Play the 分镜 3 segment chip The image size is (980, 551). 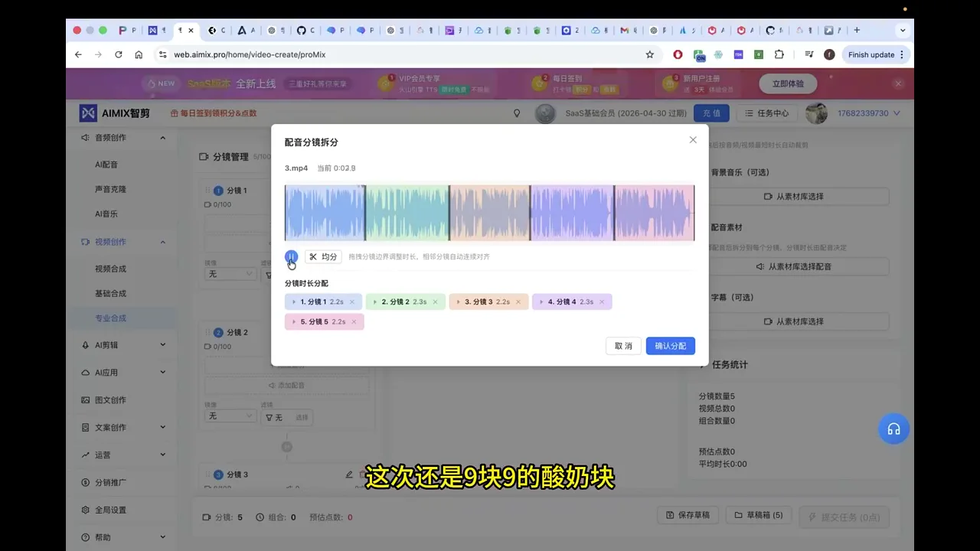pos(459,302)
